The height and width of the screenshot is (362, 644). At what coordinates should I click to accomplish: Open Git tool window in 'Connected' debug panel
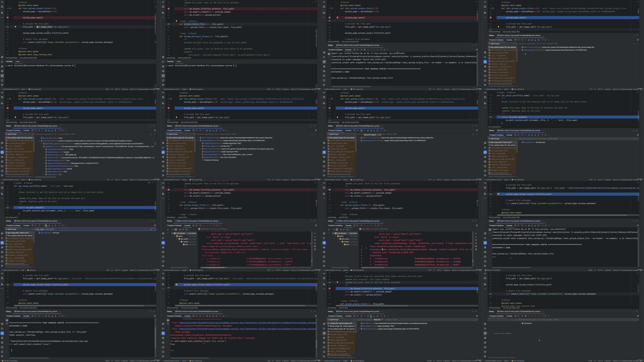(485, 357)
